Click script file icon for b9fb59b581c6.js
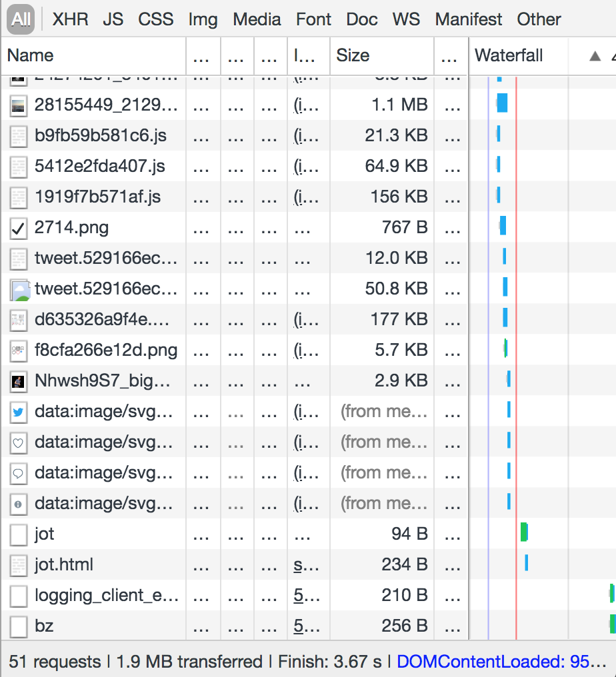Image resolution: width=616 pixels, height=677 pixels. point(18,135)
